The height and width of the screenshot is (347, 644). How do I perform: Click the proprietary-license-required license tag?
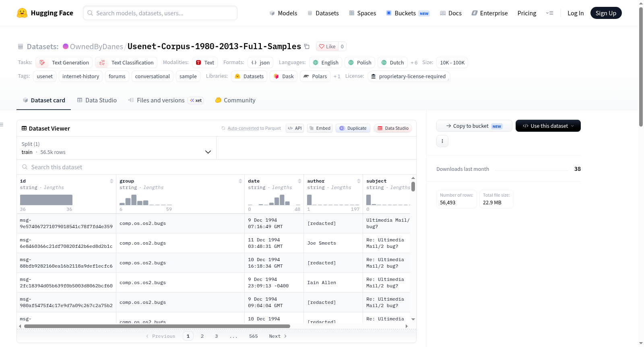click(409, 76)
